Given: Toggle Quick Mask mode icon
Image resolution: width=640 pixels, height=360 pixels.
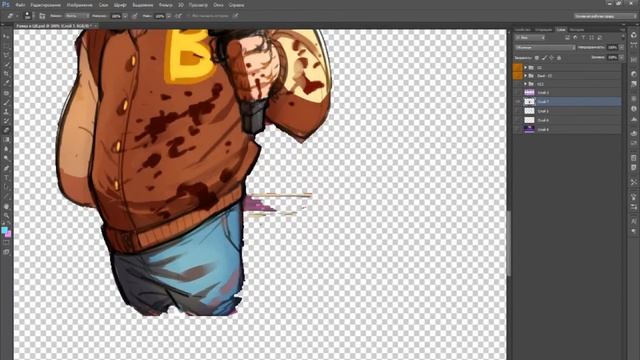Looking at the screenshot, I should (x=6, y=243).
